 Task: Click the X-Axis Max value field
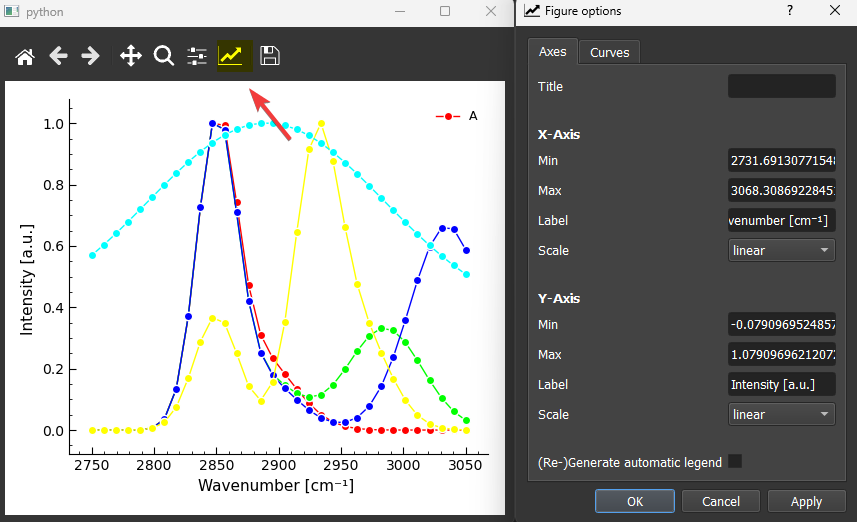(x=782, y=191)
